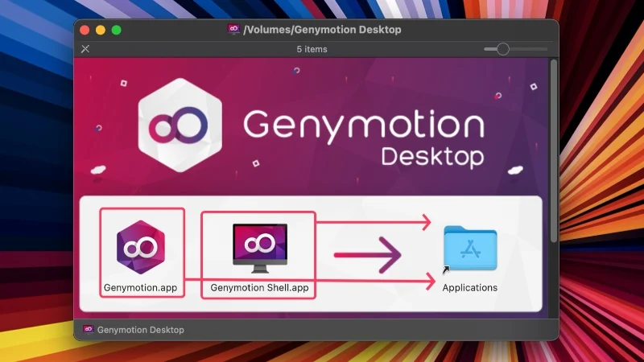Click the read-only crossed pencil icon
The image size is (644, 362).
(86, 49)
